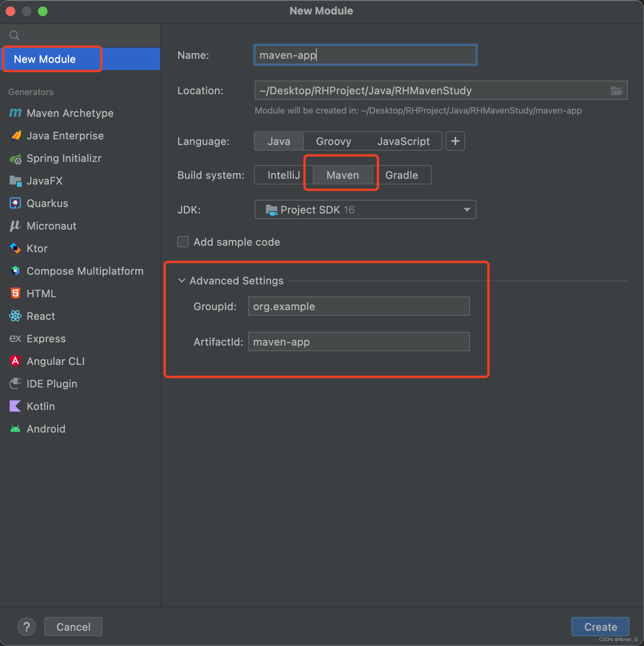This screenshot has width=644, height=646.
Task: Enable Add sample code checkbox
Action: pyautogui.click(x=183, y=242)
